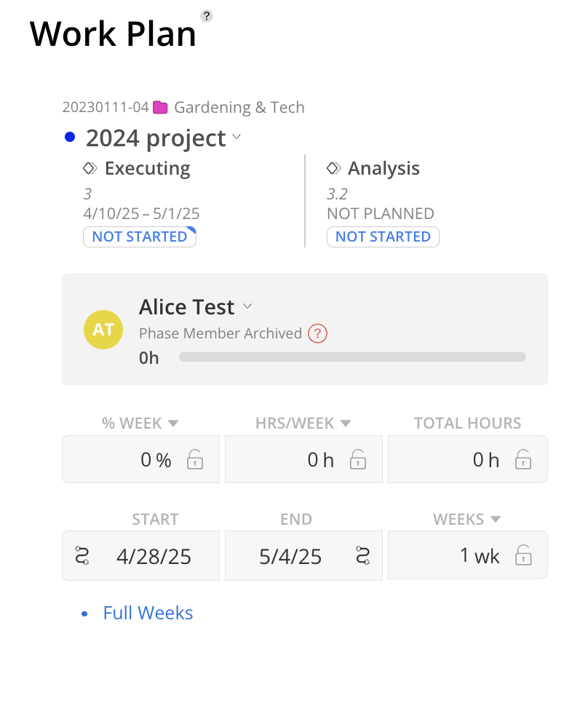Image resolution: width=588 pixels, height=719 pixels.
Task: Click the Full Weeks link
Action: (148, 613)
